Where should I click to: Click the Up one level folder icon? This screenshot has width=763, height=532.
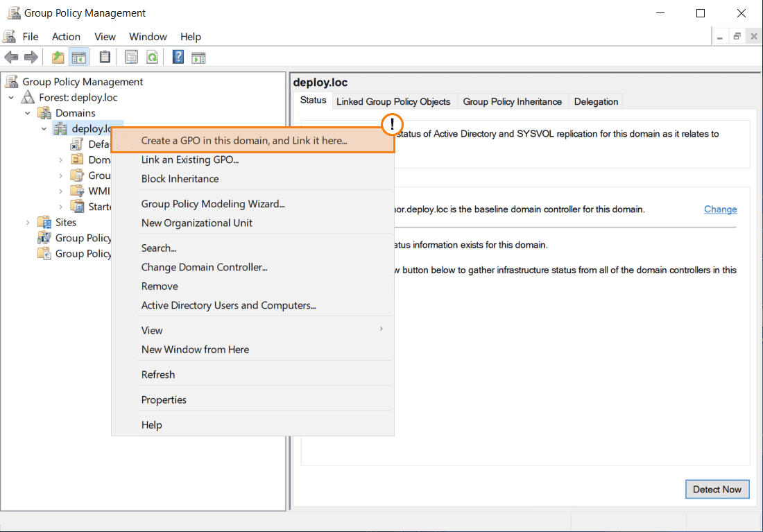click(58, 58)
